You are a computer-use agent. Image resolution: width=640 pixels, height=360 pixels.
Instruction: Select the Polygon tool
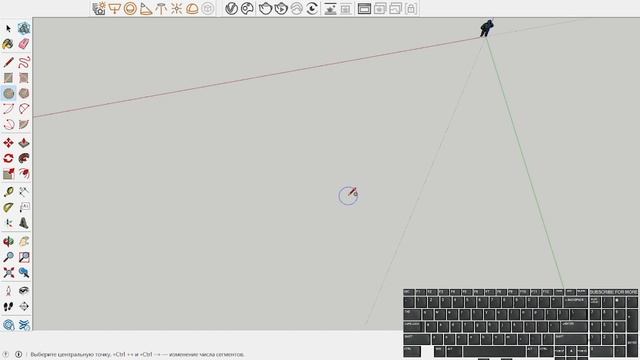pos(24,93)
